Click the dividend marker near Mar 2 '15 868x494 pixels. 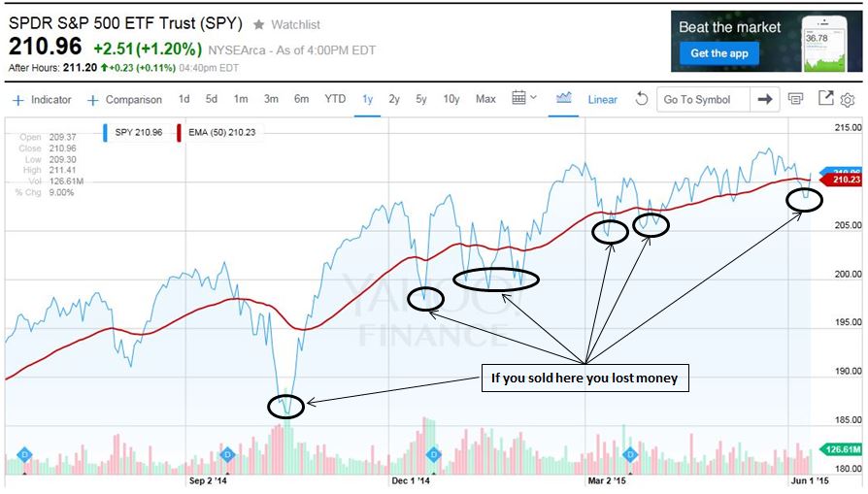(x=629, y=454)
